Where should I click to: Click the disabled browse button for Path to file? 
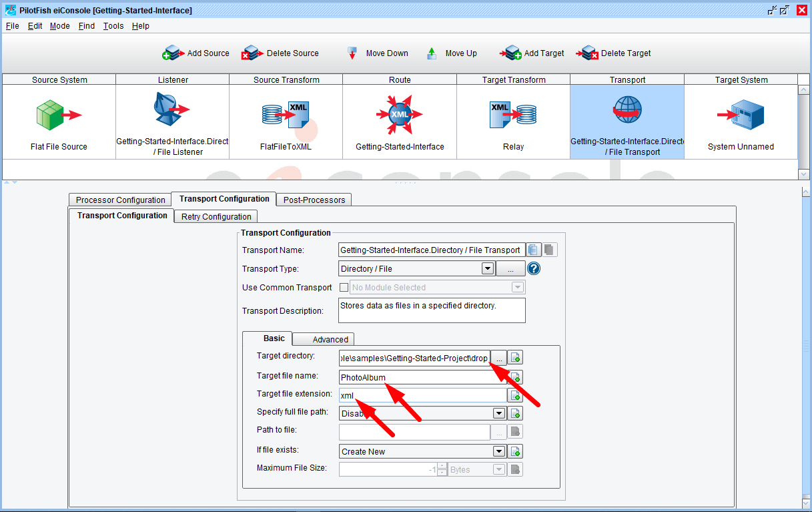[x=500, y=432]
